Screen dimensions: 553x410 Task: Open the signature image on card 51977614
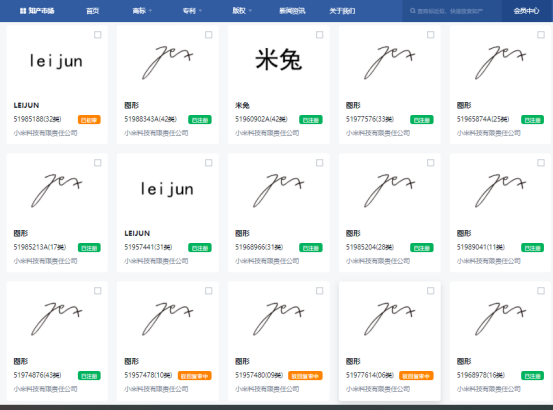(390, 318)
